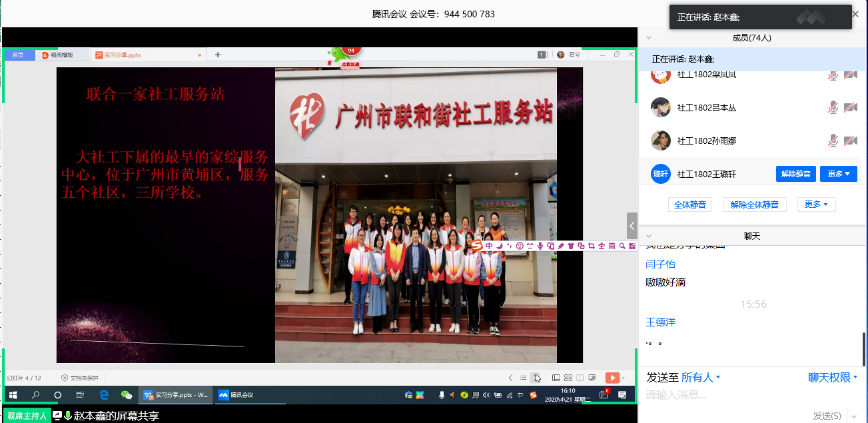Viewport: 868px width, 423px height.
Task: Click the WPS slideshow play button
Action: (612, 378)
